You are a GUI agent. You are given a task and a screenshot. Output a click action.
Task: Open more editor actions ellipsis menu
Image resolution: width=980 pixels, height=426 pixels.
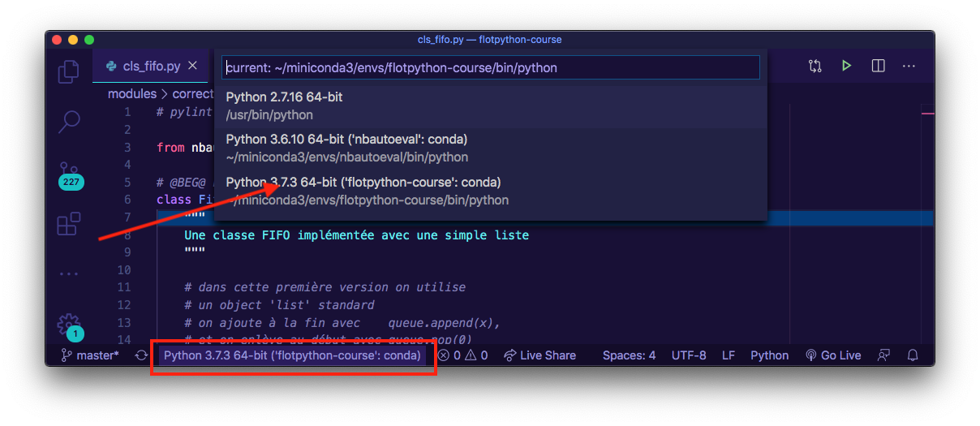click(909, 66)
